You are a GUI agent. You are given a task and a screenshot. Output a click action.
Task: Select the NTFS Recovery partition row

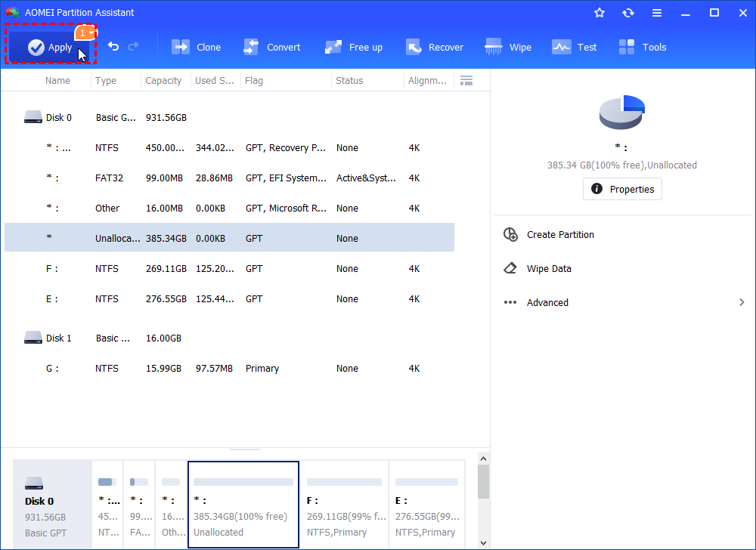coord(230,148)
